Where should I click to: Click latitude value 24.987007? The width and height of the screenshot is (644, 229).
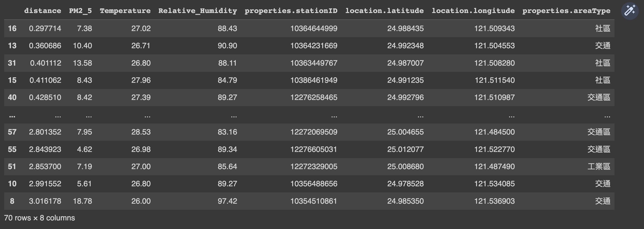(x=406, y=63)
